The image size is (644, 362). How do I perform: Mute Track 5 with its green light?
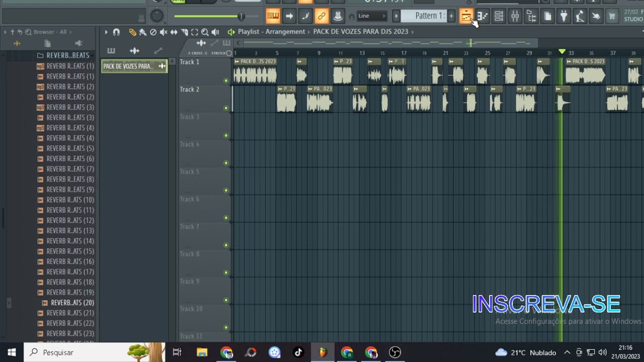coord(226,190)
